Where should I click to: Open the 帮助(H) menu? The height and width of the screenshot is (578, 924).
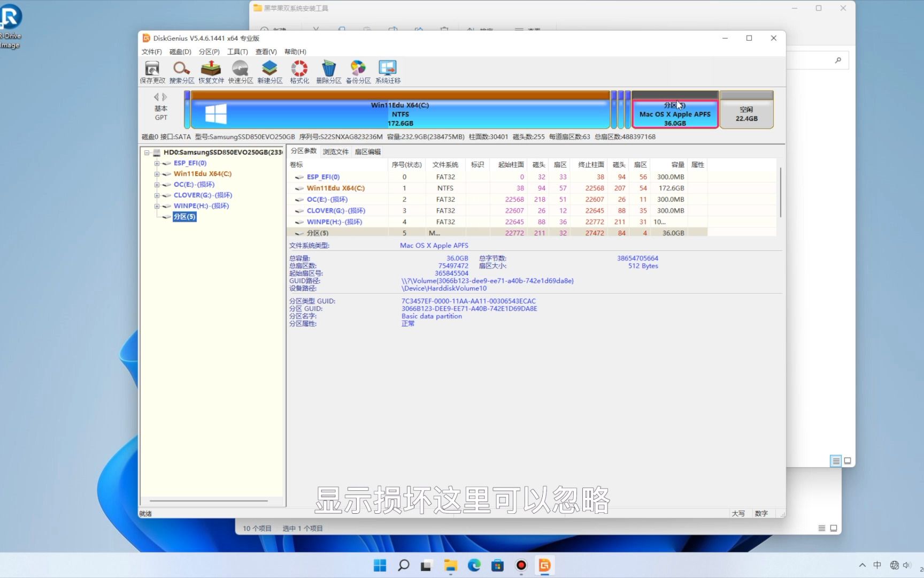295,52
